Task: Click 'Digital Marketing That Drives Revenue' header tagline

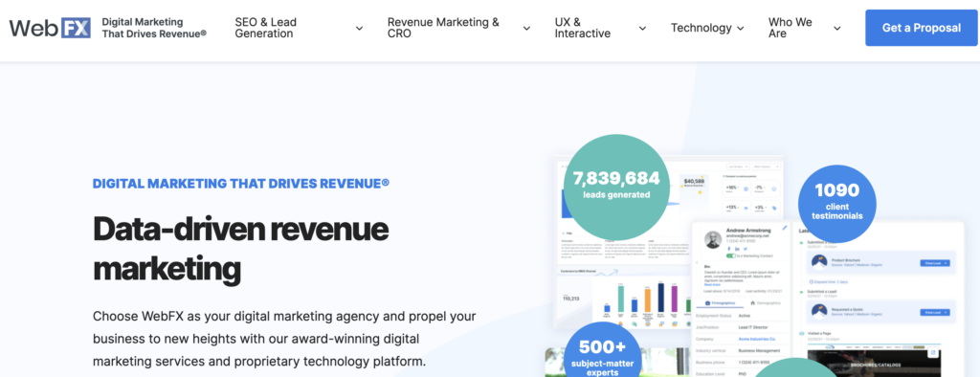Action: coord(154,28)
